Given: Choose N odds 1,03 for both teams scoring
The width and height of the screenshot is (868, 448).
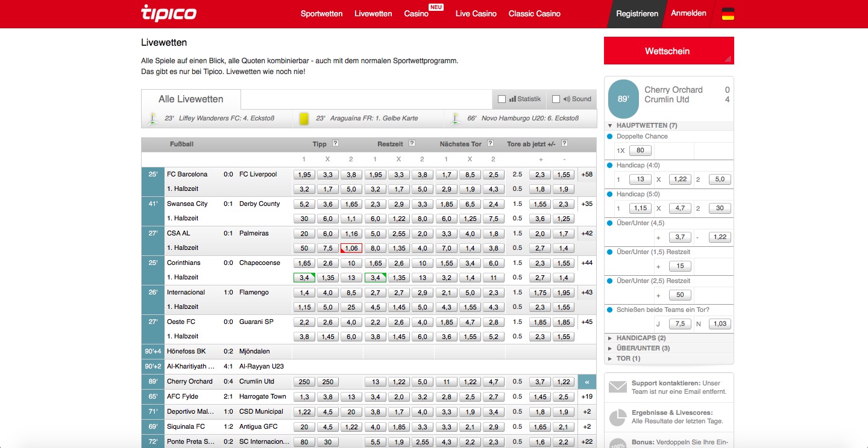Looking at the screenshot, I should (720, 324).
